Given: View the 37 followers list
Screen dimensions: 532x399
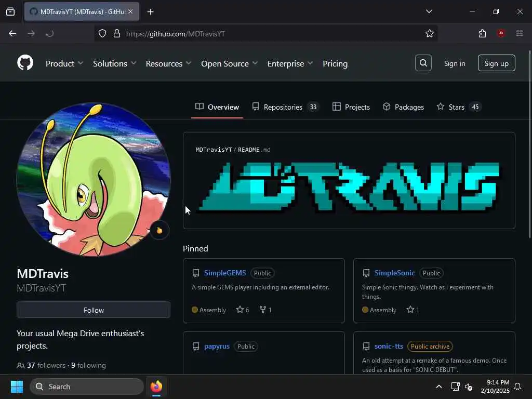Looking at the screenshot, I should tap(46, 365).
